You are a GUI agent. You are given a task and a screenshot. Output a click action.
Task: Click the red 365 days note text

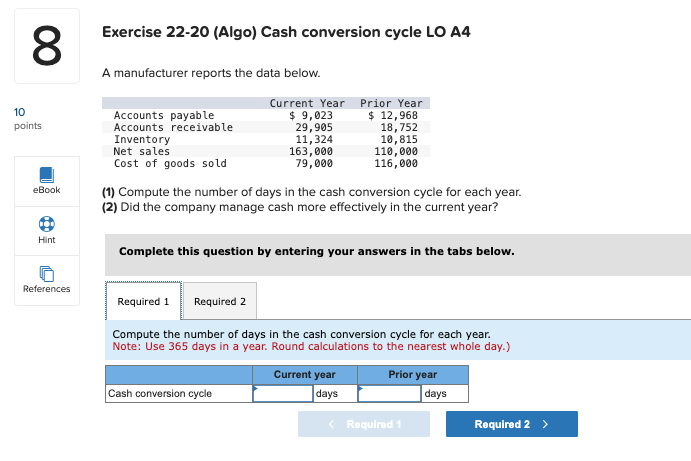tap(311, 346)
